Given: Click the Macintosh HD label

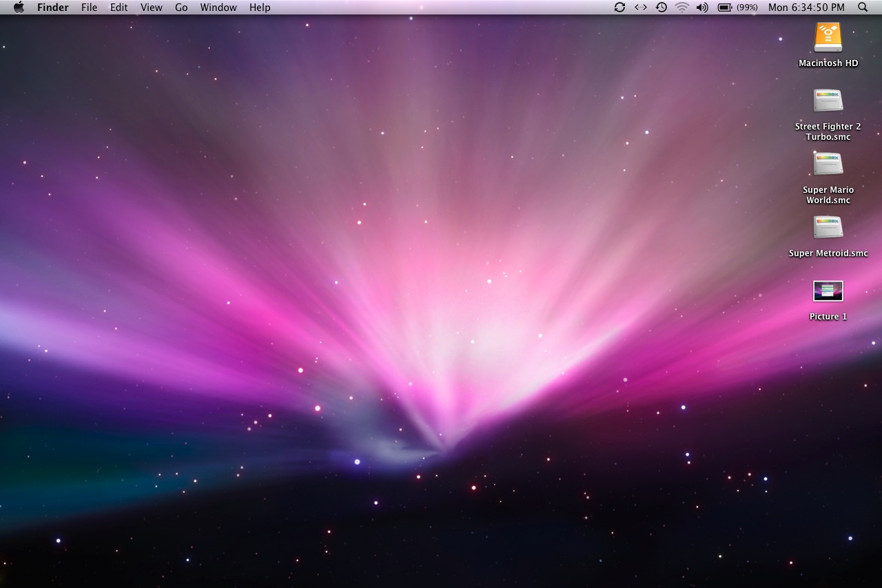Looking at the screenshot, I should [x=828, y=63].
